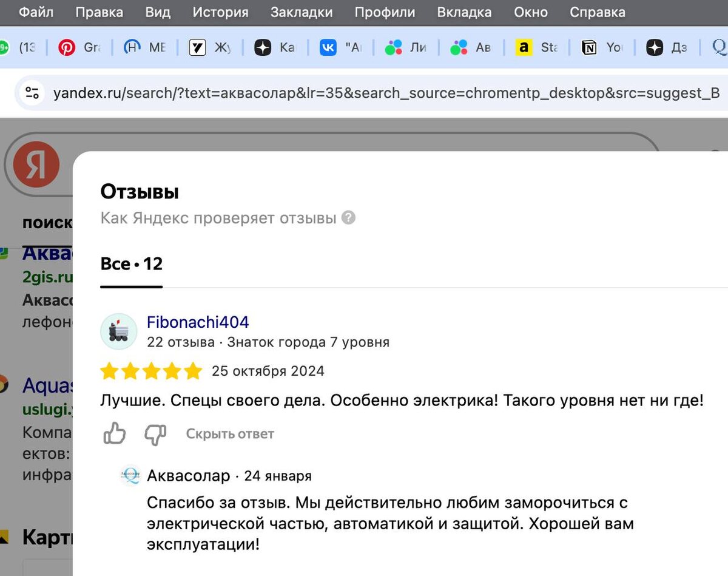This screenshot has width=728, height=576.
Task: Switch to the VK browser tab
Action: [x=340, y=47]
